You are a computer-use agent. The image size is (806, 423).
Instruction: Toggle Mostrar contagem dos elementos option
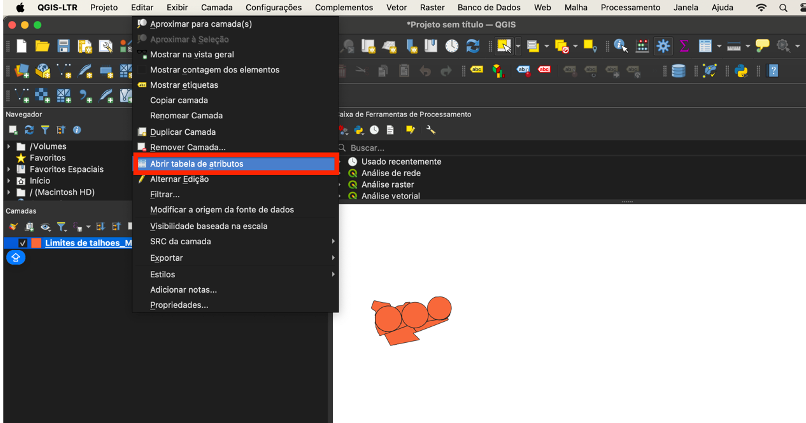point(214,70)
